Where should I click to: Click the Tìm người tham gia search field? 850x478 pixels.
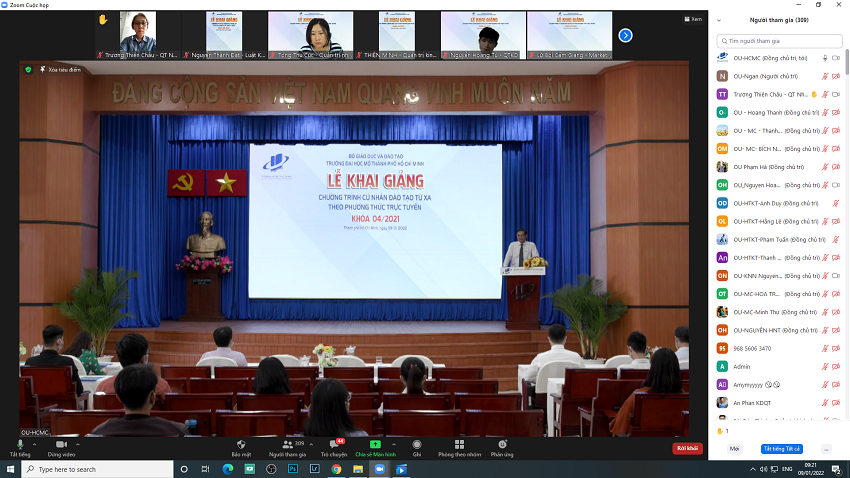click(x=780, y=40)
